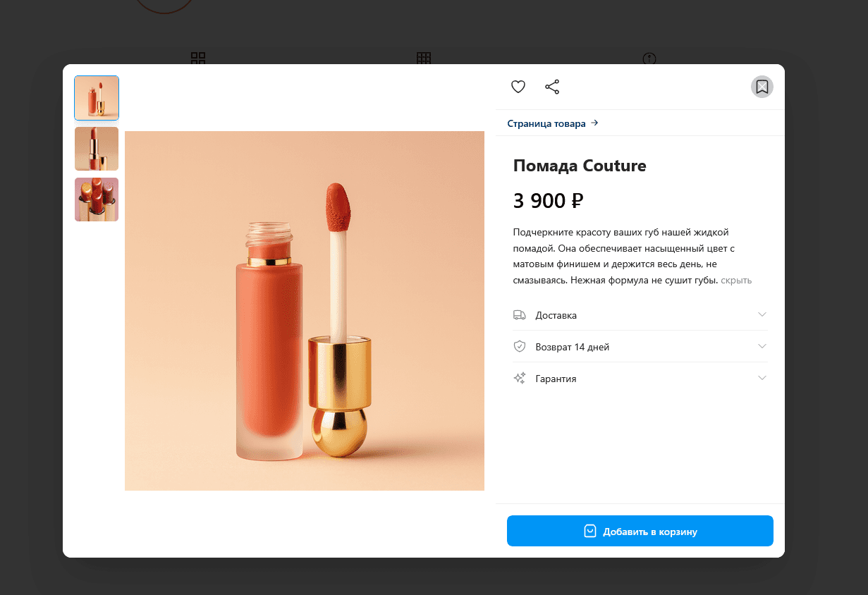The width and height of the screenshot is (868, 595).
Task: Click the arrow next to Страница товара
Action: click(595, 123)
